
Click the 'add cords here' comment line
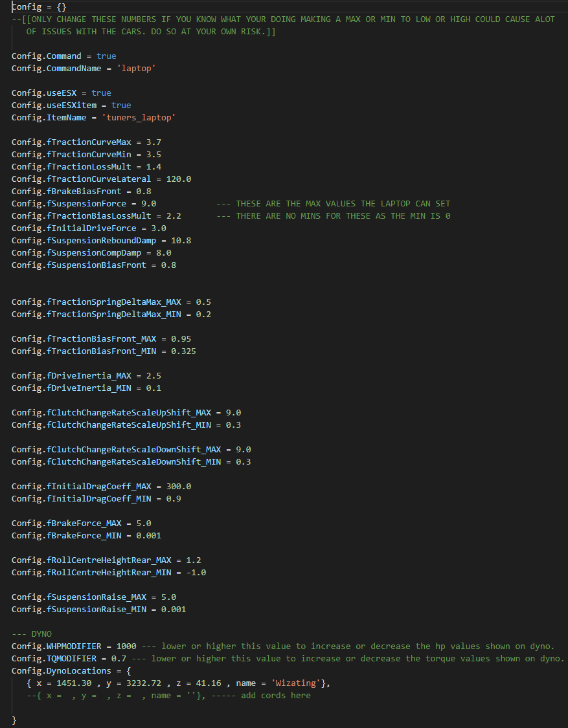point(169,696)
